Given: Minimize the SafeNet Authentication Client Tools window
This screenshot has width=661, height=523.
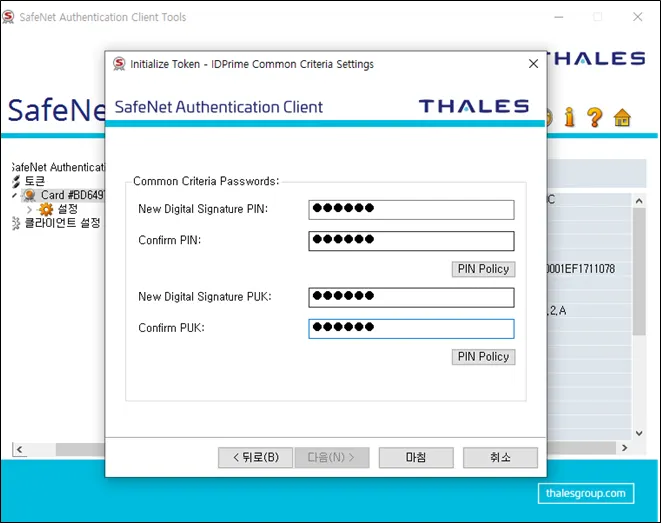Looking at the screenshot, I should 559,17.
